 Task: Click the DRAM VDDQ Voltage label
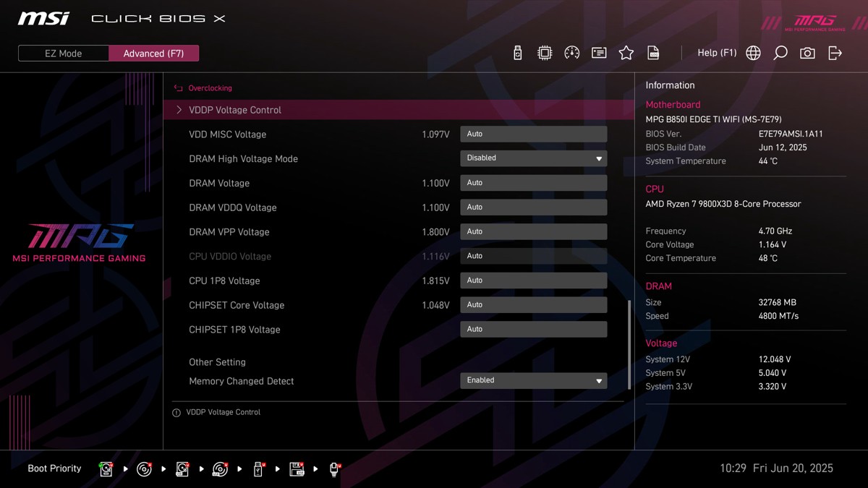[x=233, y=207]
